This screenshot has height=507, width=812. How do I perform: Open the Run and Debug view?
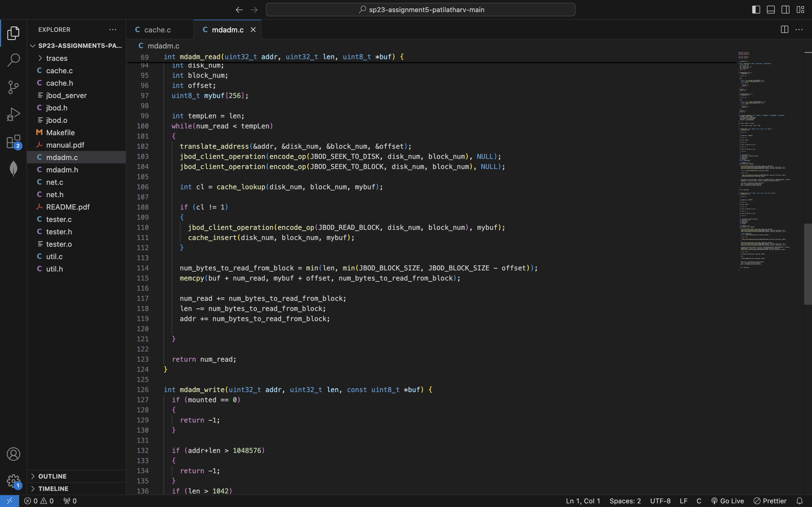[x=14, y=114]
